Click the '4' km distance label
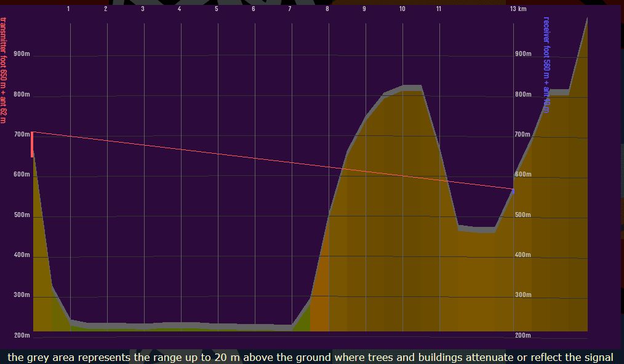This screenshot has height=364, width=624. [180, 9]
